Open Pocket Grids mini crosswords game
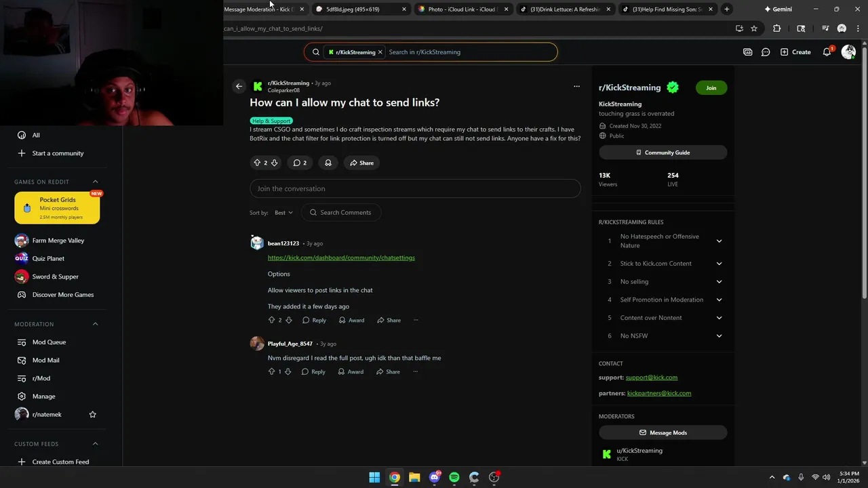This screenshot has height=488, width=868. 57,207
